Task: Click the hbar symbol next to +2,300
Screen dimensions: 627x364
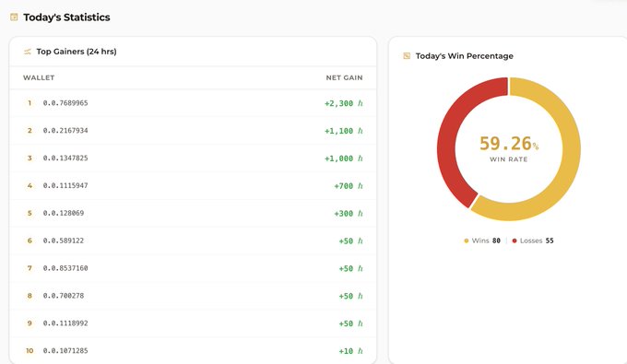Action: coord(361,103)
